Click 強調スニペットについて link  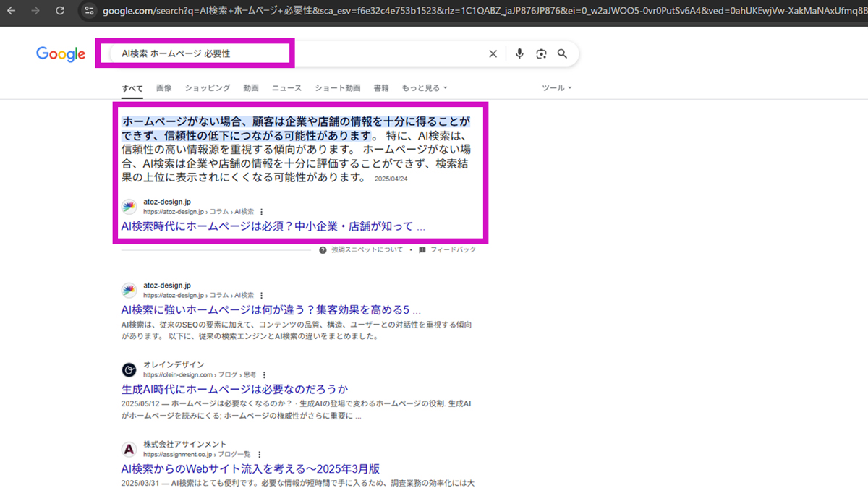367,249
